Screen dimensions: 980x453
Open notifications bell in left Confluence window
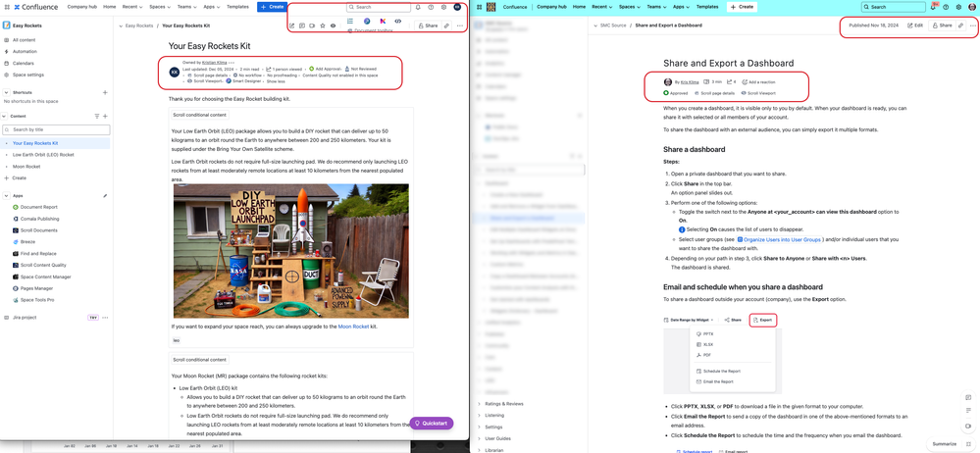(x=418, y=7)
